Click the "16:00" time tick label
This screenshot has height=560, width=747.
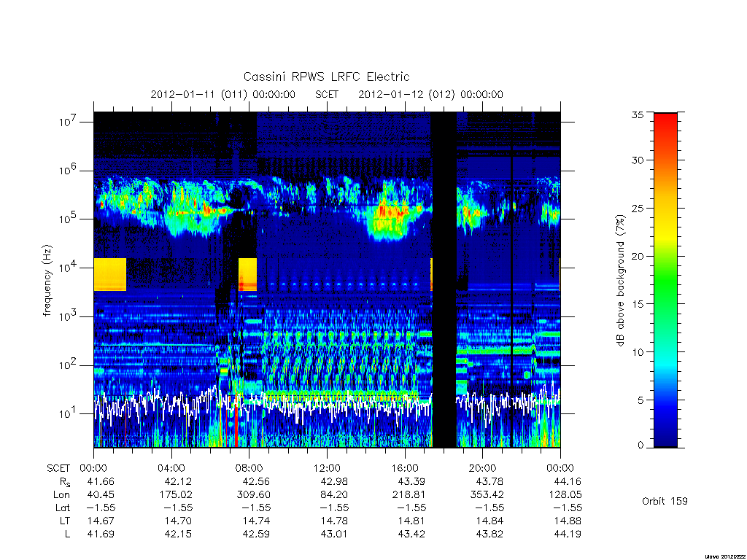[x=404, y=468]
